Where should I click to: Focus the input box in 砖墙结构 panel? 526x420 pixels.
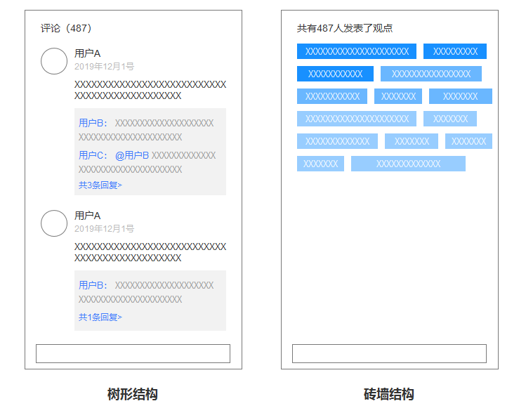coord(389,353)
